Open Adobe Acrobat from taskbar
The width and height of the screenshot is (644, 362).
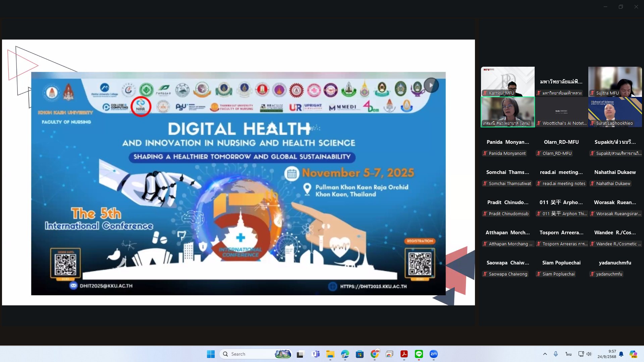tap(404, 354)
